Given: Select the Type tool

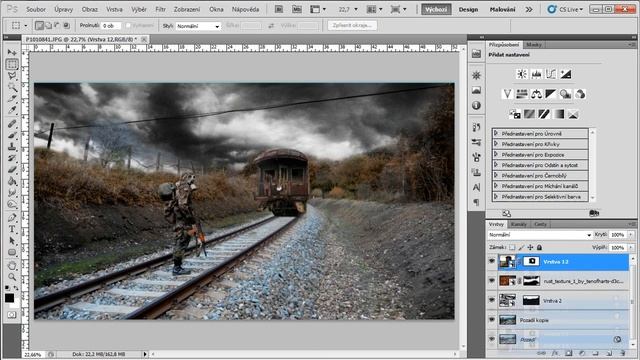Looking at the screenshot, I should [12, 229].
